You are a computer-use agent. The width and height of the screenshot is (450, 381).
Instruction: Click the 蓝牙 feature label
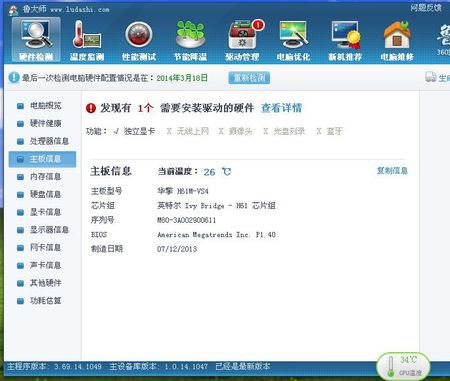(334, 131)
